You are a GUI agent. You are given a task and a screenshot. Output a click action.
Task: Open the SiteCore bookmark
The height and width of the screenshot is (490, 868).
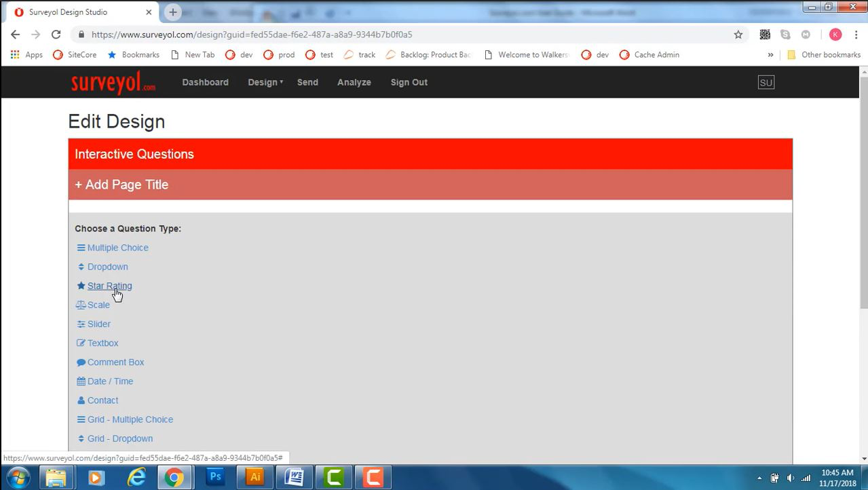(x=75, y=55)
